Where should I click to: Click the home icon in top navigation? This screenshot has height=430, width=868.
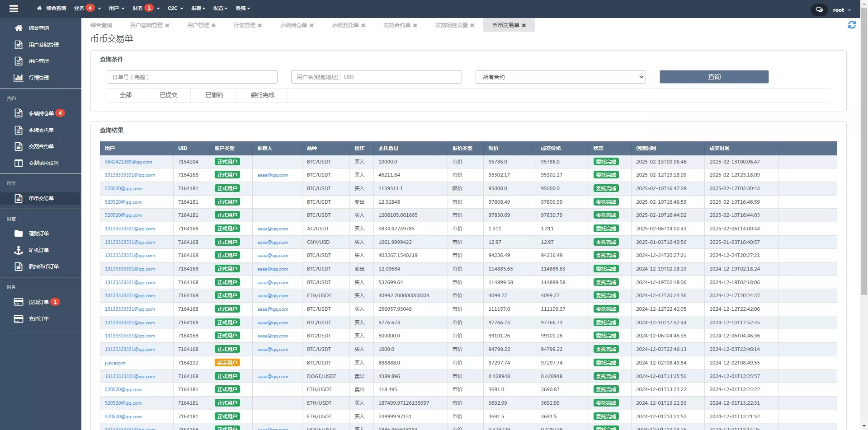click(x=39, y=8)
